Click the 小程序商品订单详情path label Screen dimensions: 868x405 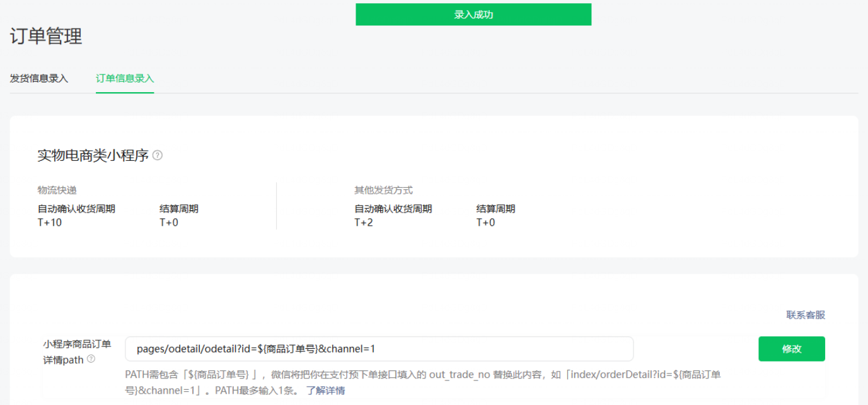[77, 352]
